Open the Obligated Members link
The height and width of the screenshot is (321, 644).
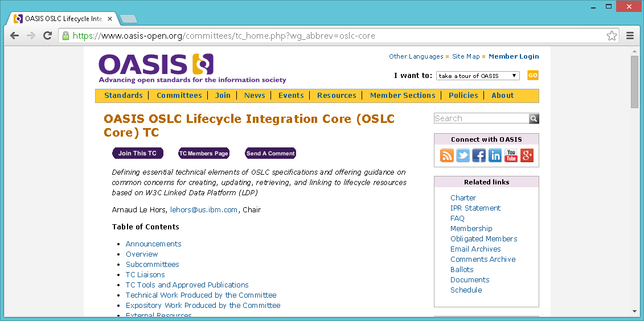click(x=483, y=239)
